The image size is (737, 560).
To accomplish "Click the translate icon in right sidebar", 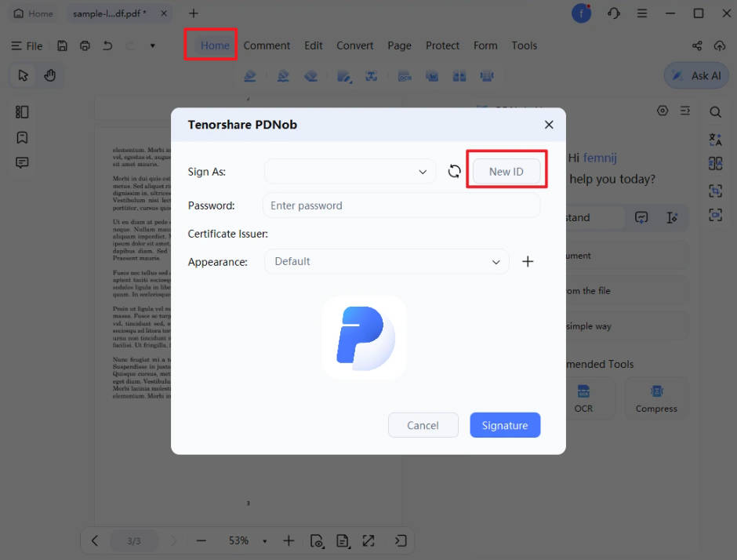I will click(x=715, y=140).
